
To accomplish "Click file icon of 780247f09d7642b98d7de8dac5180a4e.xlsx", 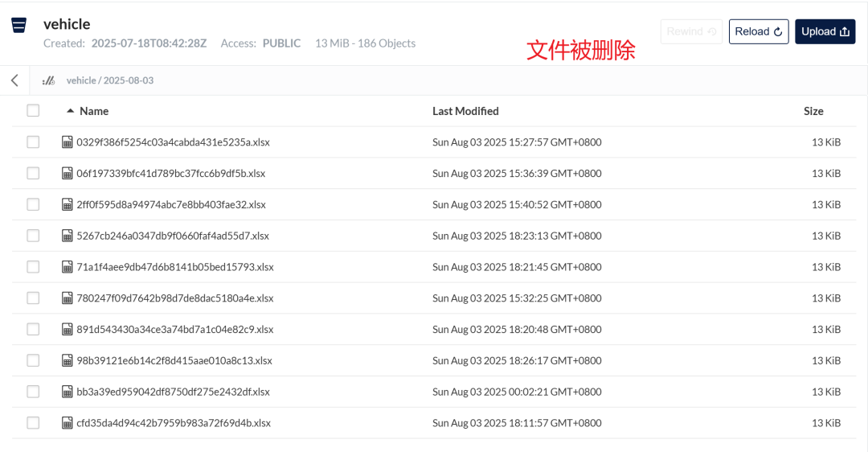I will [67, 298].
